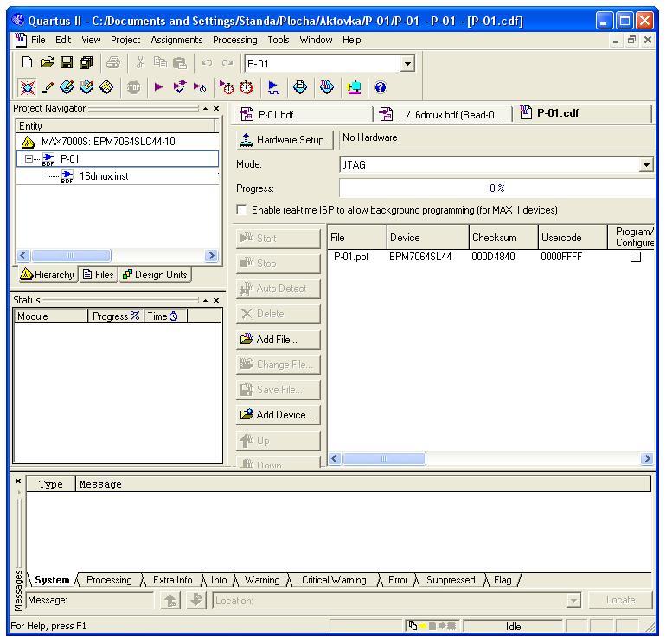This screenshot has width=666, height=644.
Task: Select the Design Units tab
Action: click(x=155, y=275)
